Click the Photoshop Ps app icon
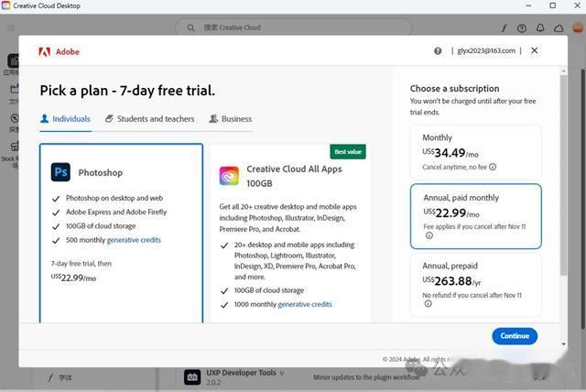Screen dimensions: 586x392 click(x=60, y=172)
